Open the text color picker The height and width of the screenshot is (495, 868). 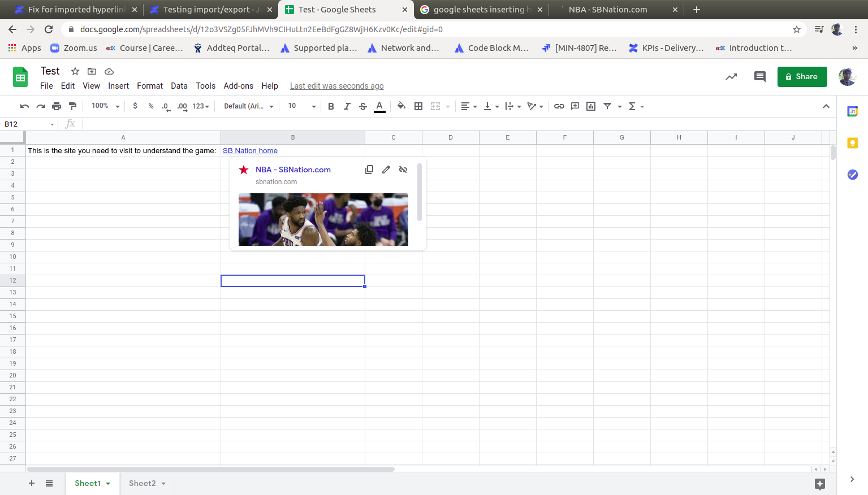tap(379, 106)
